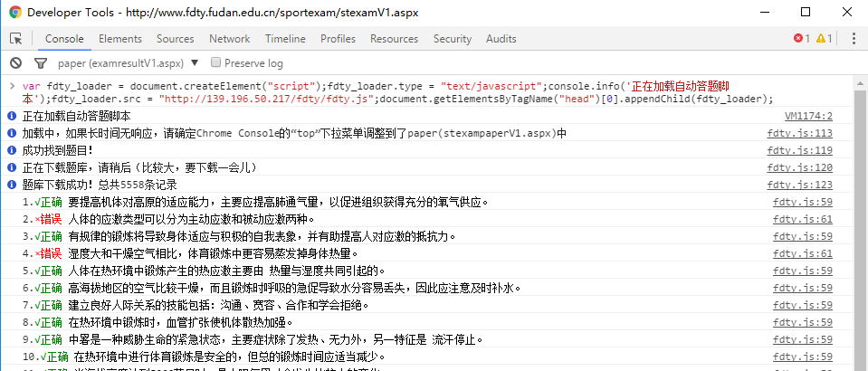Open source link fdty.js:119
Viewport: 868px width, 371px height.
(799, 150)
